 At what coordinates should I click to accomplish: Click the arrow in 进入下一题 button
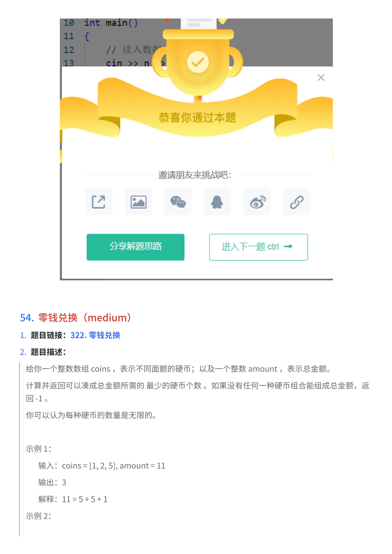click(288, 246)
